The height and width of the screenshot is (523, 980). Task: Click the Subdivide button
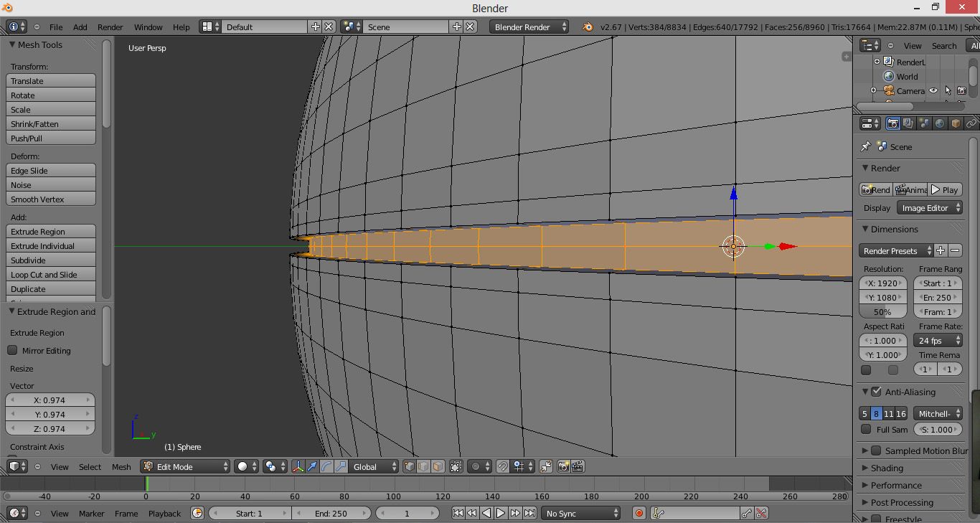(x=51, y=260)
